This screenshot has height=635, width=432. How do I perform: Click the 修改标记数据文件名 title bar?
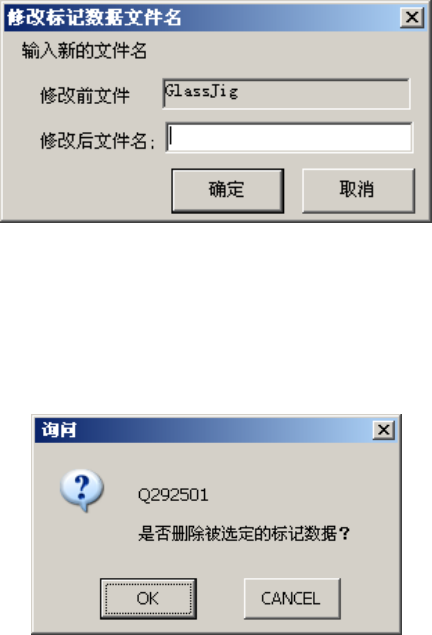pos(202,17)
